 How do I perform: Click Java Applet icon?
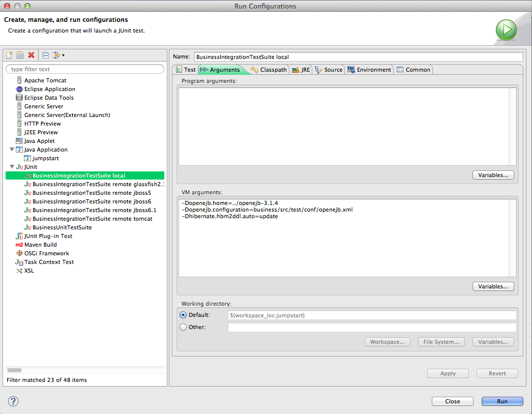tap(19, 141)
